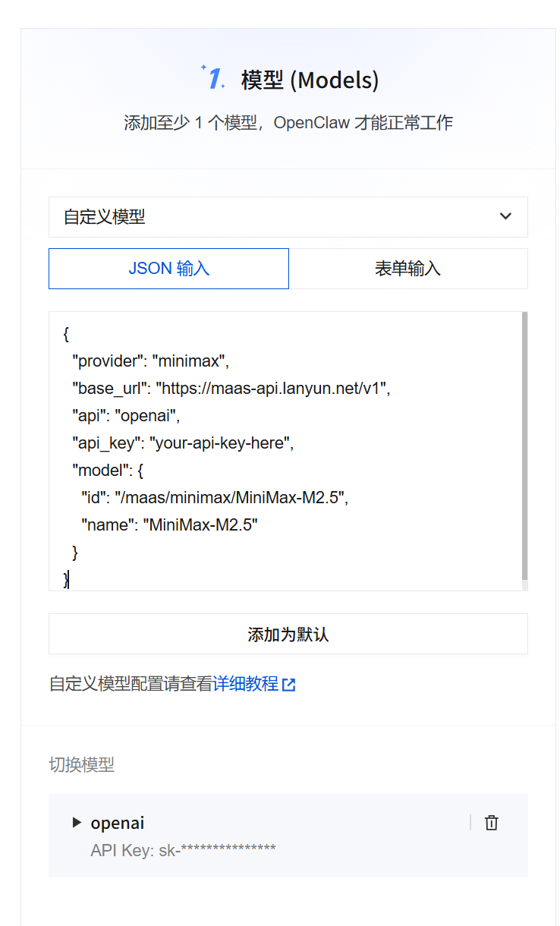Image resolution: width=560 pixels, height=926 pixels.
Task: Click the 添加为默认 button
Action: tap(288, 635)
